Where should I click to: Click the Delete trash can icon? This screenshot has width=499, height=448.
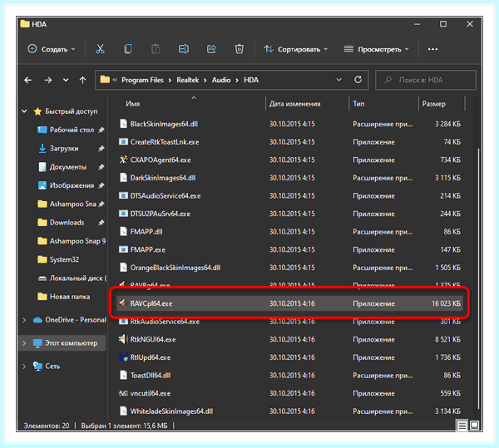click(x=239, y=49)
